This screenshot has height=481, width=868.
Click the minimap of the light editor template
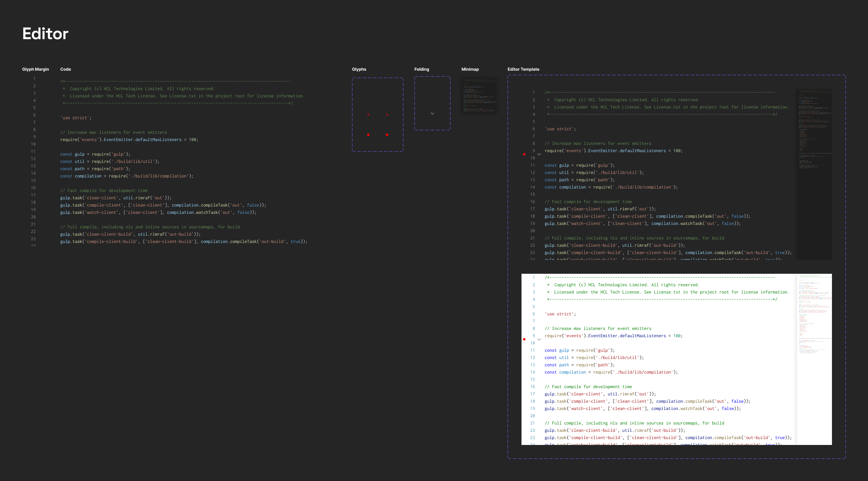(814, 359)
